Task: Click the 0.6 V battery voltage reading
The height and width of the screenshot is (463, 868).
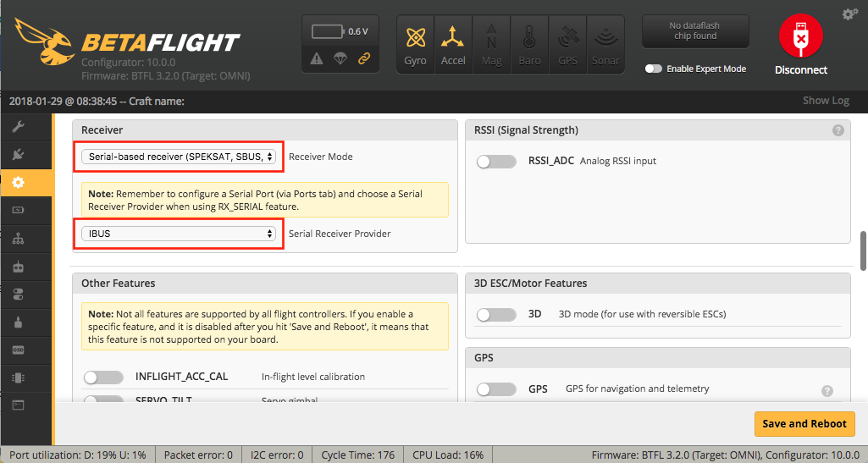Action: tap(358, 31)
